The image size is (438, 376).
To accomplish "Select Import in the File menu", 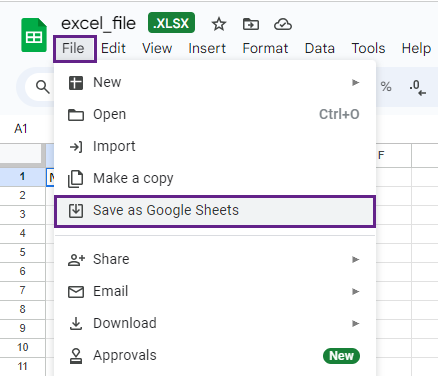I will [x=215, y=146].
